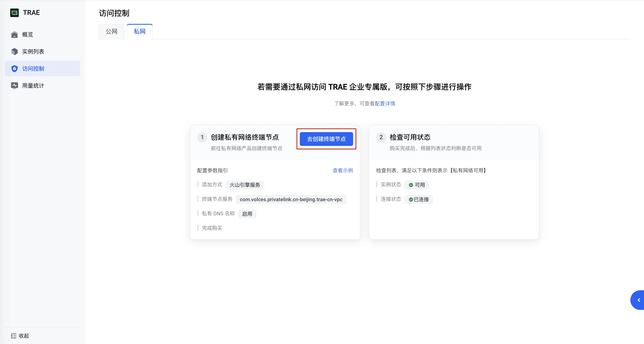Screen dimensions: 644x344
Task: Click the com.volces.privatelink endpoint service value
Action: coord(291,199)
